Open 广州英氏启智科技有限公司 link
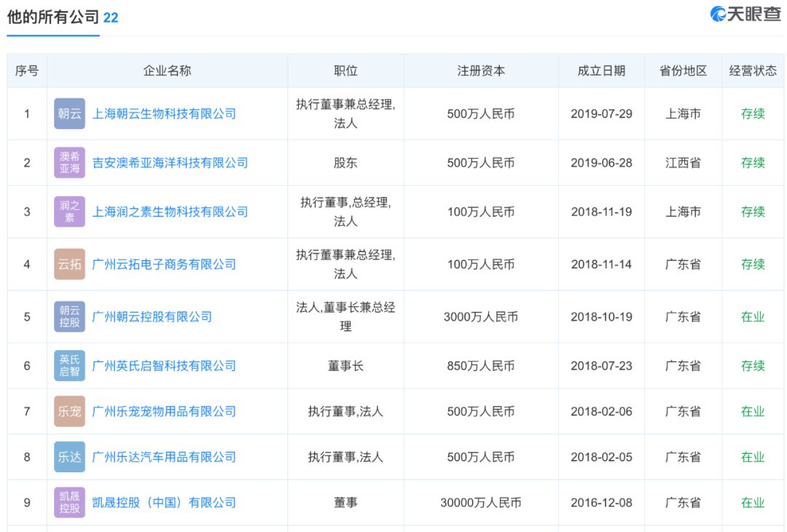787x532 pixels. 164,366
